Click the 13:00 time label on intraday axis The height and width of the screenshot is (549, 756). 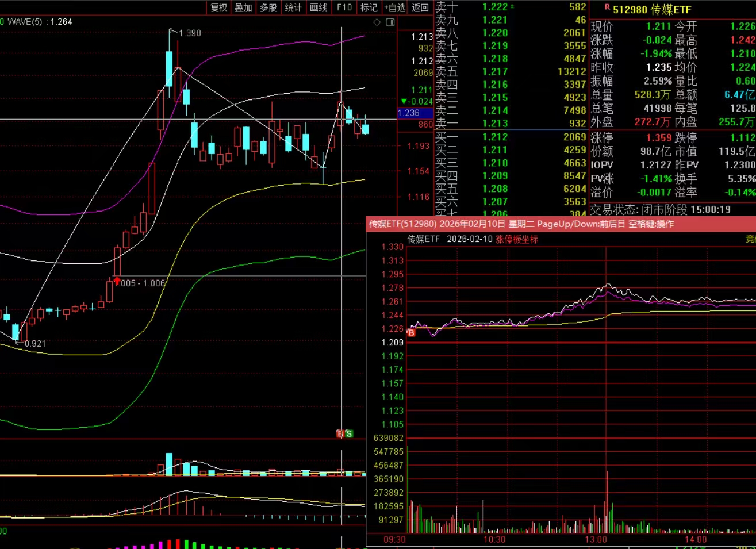coord(596,539)
